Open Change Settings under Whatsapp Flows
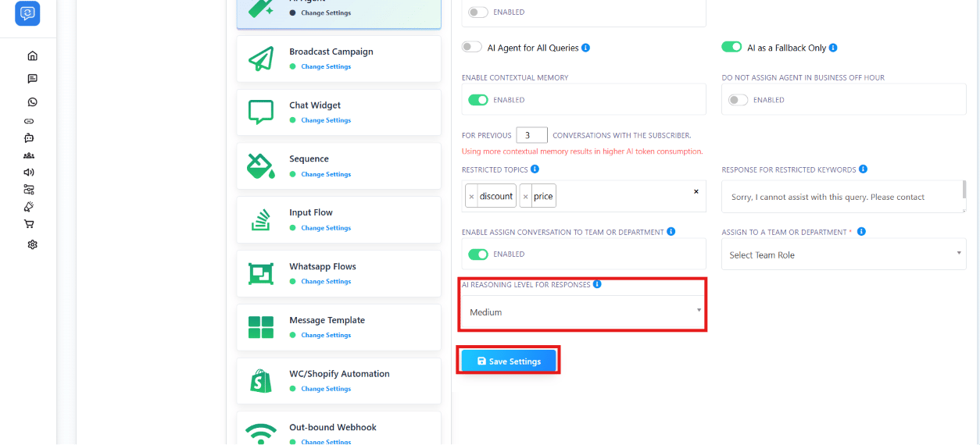980x445 pixels. [326, 281]
